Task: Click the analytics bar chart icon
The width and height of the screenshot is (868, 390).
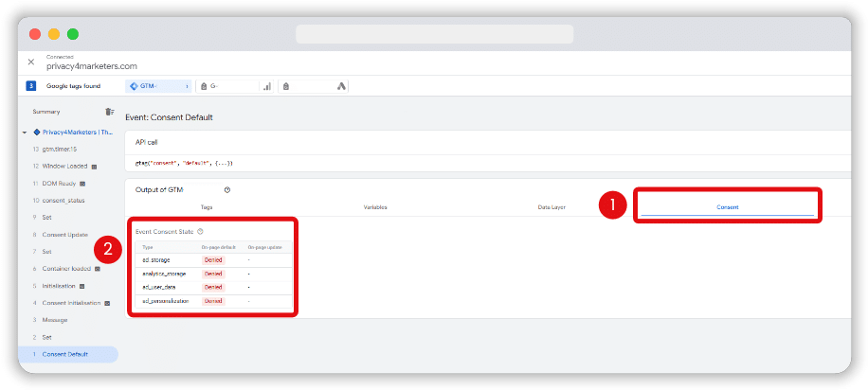Action: (x=267, y=86)
